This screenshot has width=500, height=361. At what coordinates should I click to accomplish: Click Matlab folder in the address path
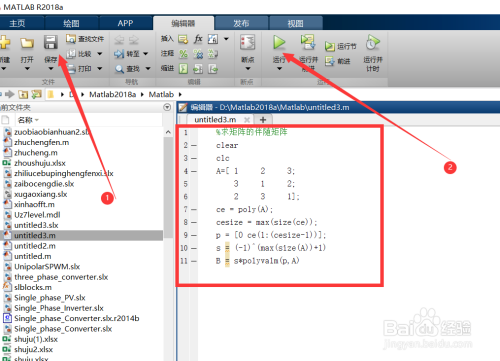pyautogui.click(x=161, y=95)
